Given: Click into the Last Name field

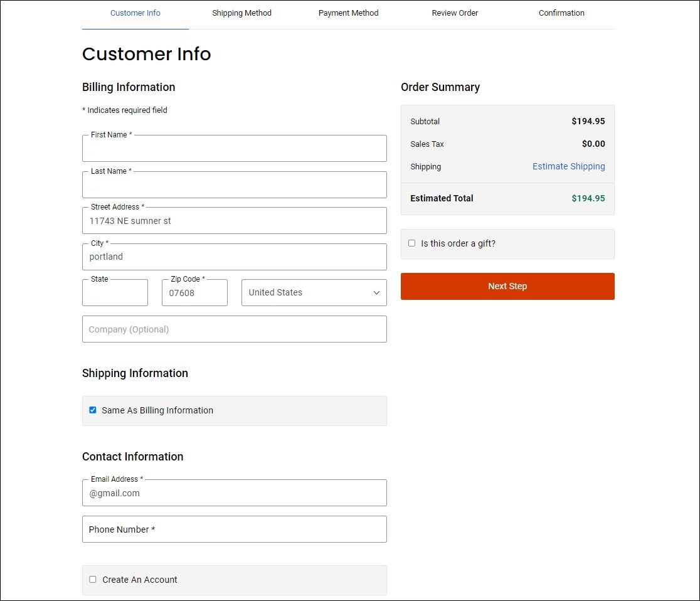Looking at the screenshot, I should click(235, 185).
